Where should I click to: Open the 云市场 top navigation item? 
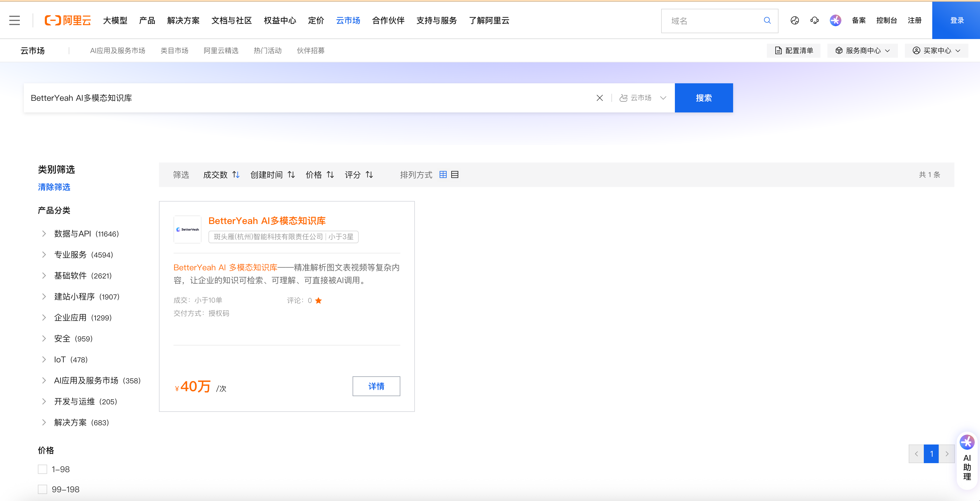[348, 21]
